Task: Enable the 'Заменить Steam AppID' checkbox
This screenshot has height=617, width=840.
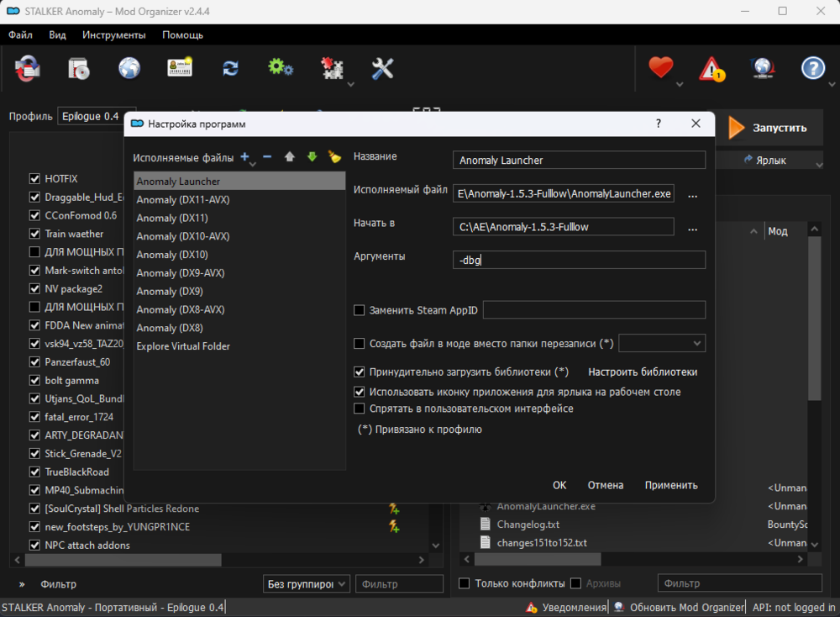Action: click(x=360, y=310)
